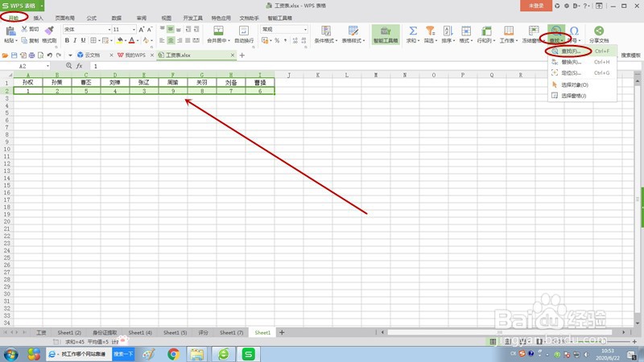This screenshot has height=362, width=644.
Task: Increase font size with the A+ icon
Action: [x=142, y=30]
